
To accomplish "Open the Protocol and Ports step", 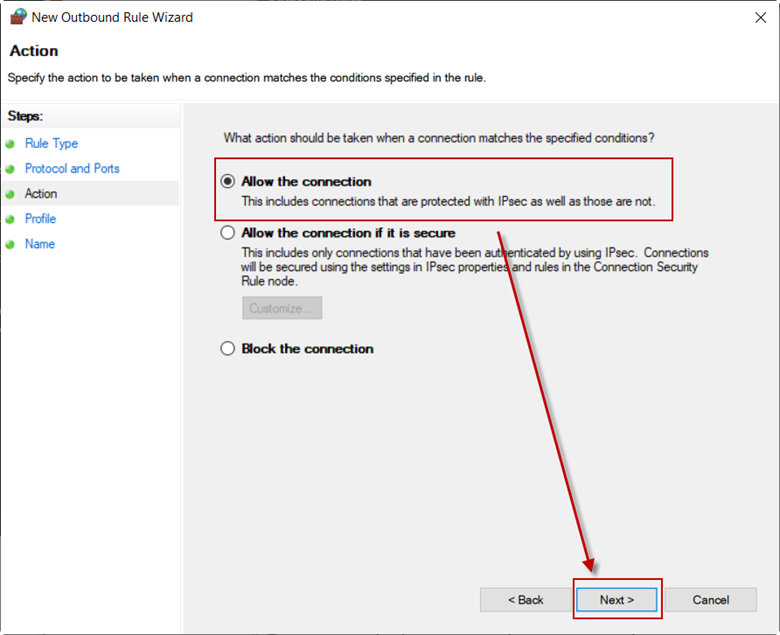I will (72, 169).
